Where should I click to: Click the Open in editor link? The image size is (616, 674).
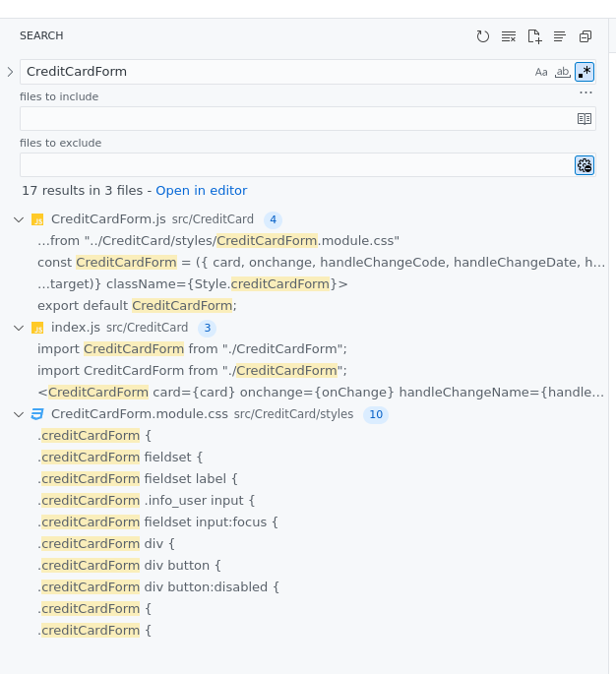click(201, 191)
